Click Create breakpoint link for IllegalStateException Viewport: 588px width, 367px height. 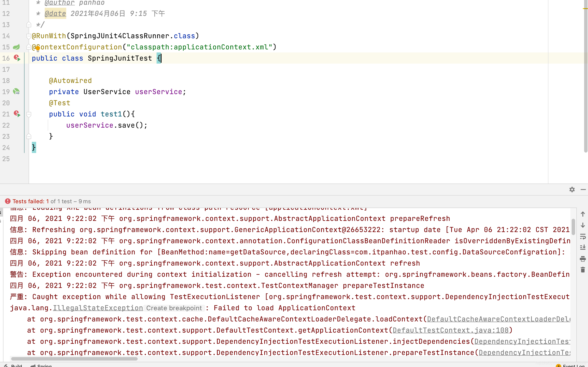pos(174,308)
